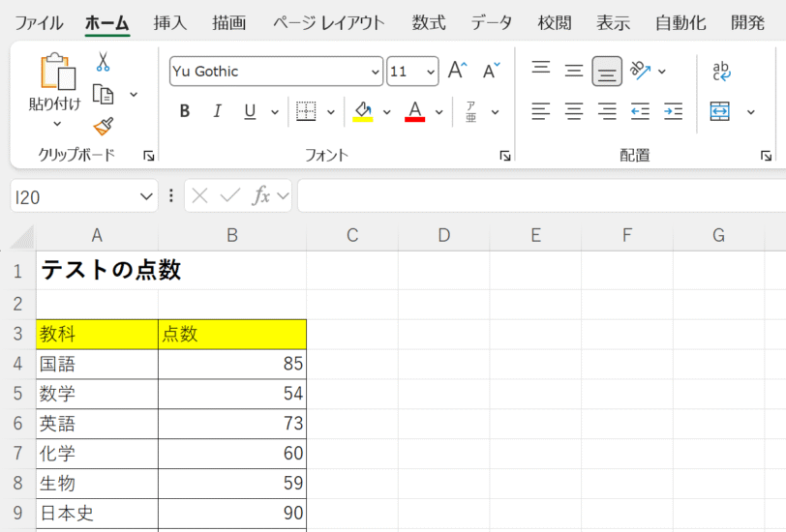
Task: Click merge and center icon
Action: pos(720,111)
